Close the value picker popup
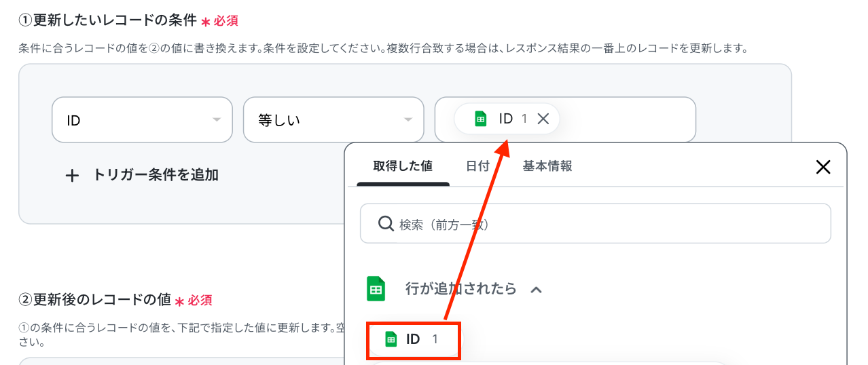 coord(823,167)
